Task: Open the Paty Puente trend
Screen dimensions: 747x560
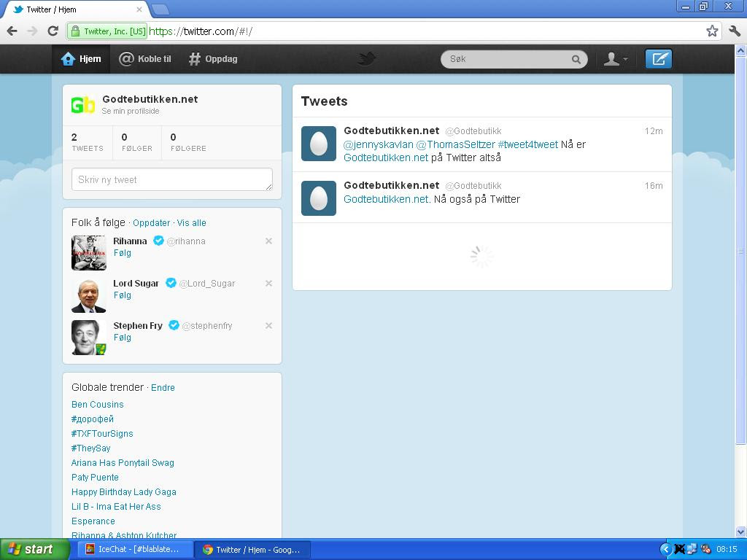Action: pyautogui.click(x=96, y=477)
